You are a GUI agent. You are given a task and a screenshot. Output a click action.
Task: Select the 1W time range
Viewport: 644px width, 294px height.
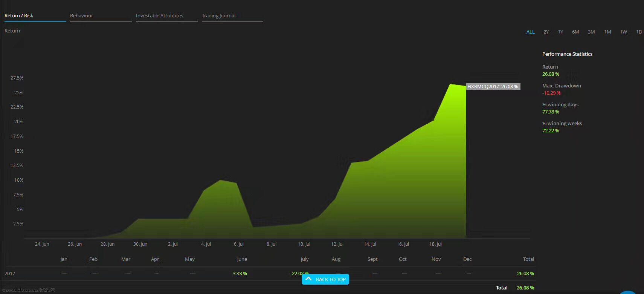point(624,32)
